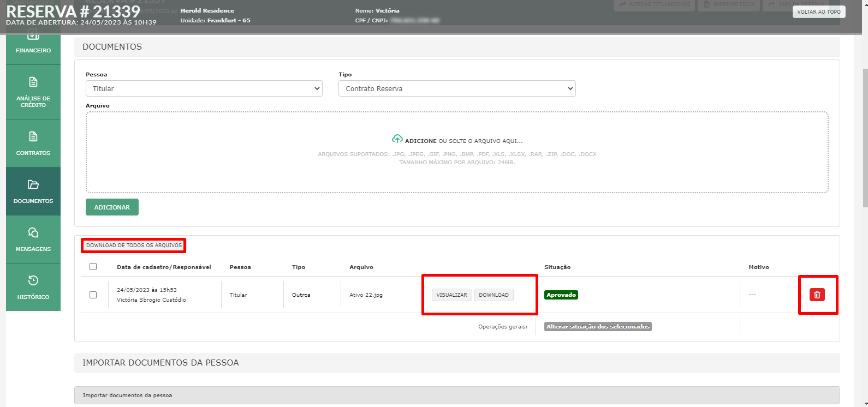Viewport: 868px width, 407px height.
Task: Click the Aprovado status badge
Action: click(x=561, y=295)
